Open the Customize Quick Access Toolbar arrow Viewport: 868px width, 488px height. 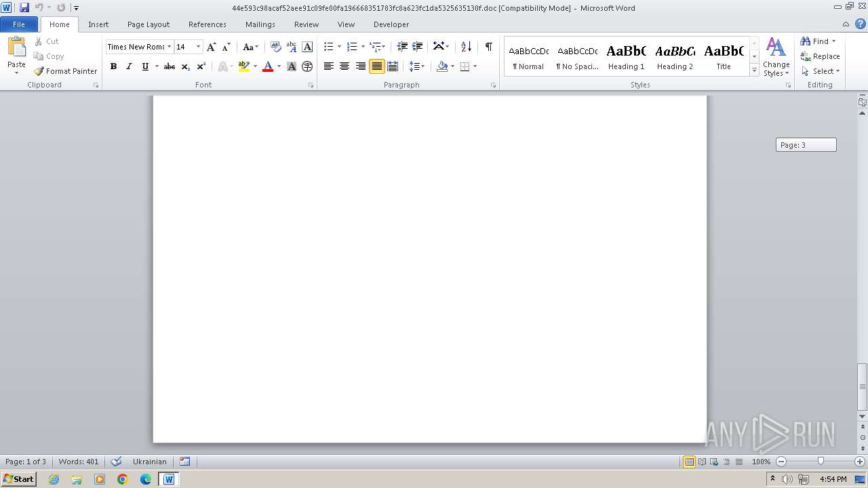[76, 8]
